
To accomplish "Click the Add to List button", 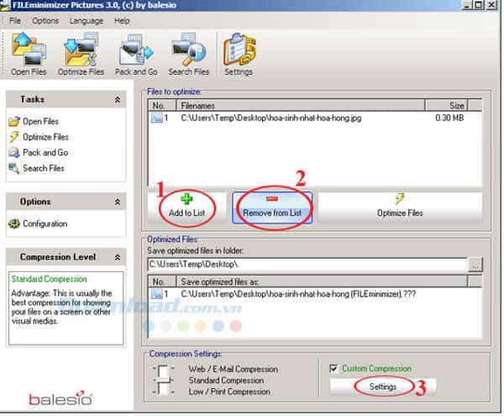I will [x=187, y=207].
